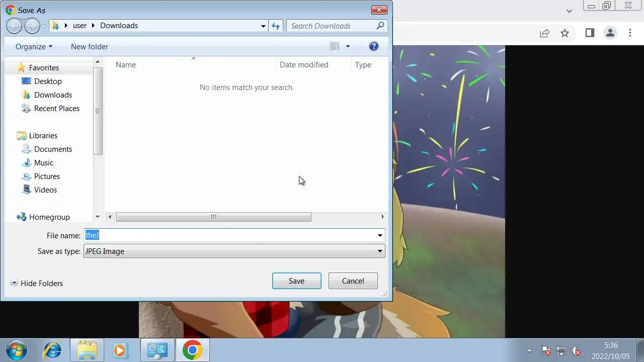Launch Internet Explorer from the taskbar
This screenshot has width=644, height=362.
click(x=52, y=350)
